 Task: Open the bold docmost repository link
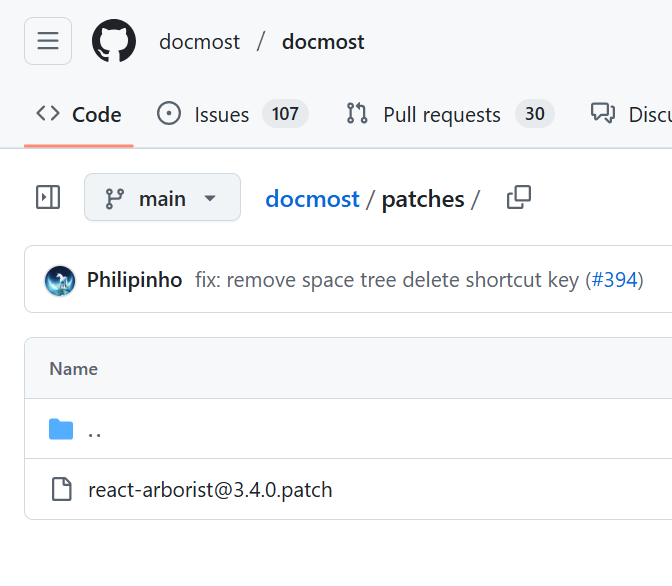323,42
